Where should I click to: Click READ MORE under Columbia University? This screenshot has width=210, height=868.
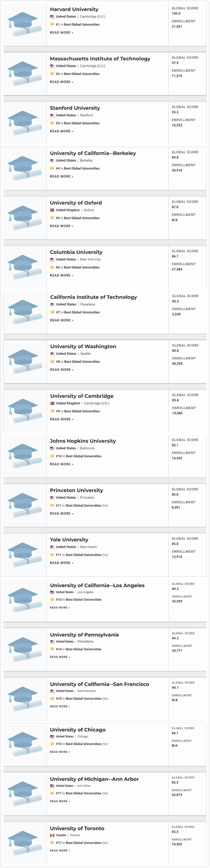pos(61,275)
